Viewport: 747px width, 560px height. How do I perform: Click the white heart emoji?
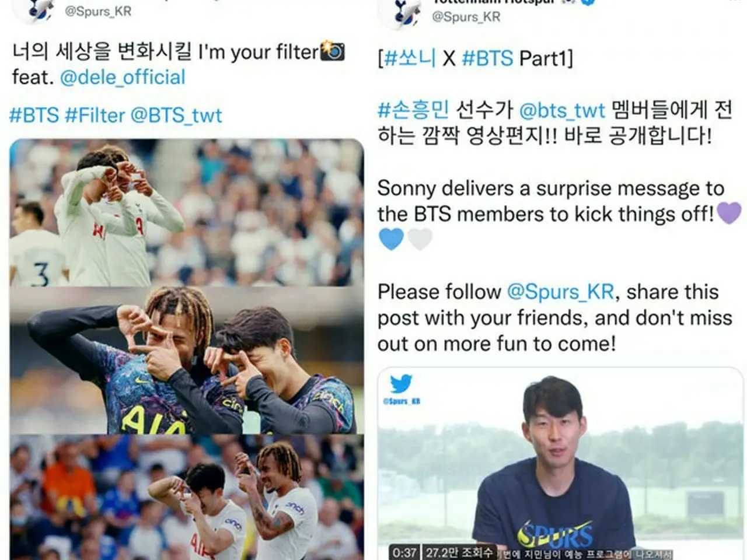[x=420, y=239]
